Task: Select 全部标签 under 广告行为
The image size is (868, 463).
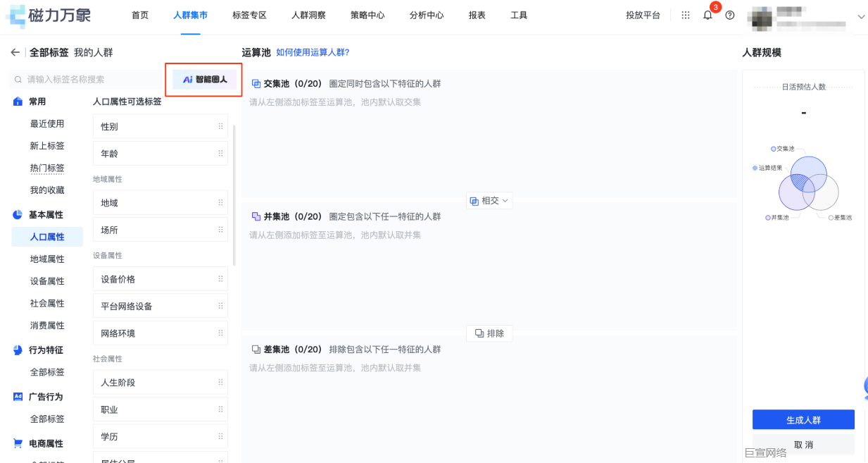Action: click(x=47, y=419)
